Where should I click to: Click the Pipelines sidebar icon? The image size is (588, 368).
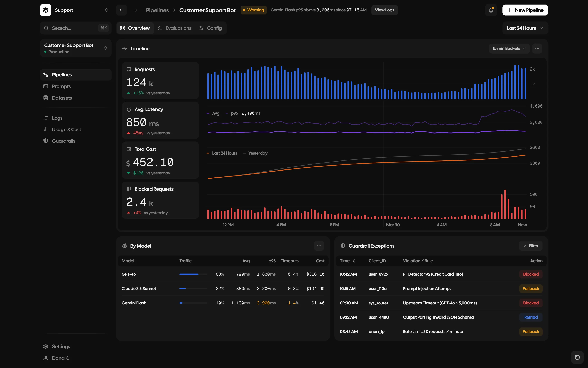click(x=46, y=75)
